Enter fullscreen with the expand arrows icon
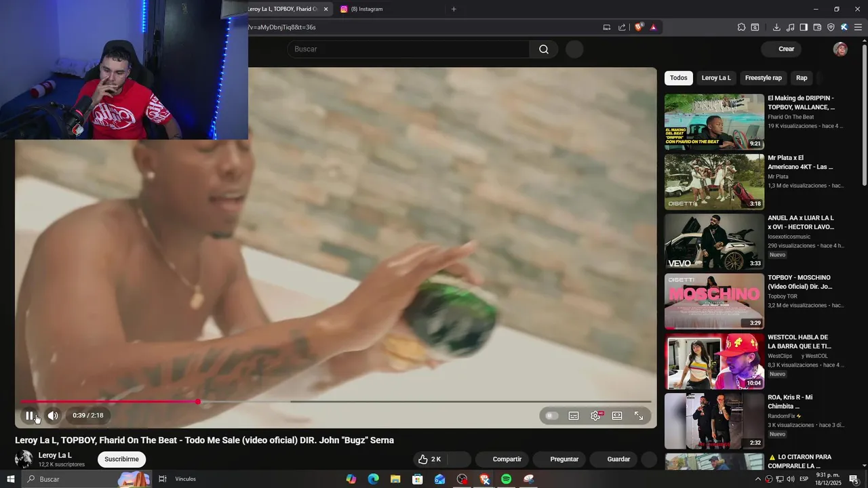Image resolution: width=868 pixels, height=488 pixels. [x=639, y=415]
